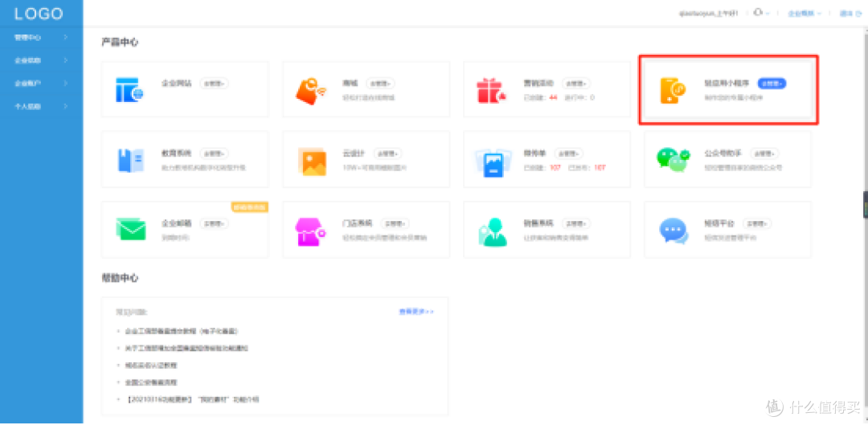Screen dimensions: 868x425
Task: Click the 企业邮箱 green envelope icon
Action: pyautogui.click(x=131, y=229)
